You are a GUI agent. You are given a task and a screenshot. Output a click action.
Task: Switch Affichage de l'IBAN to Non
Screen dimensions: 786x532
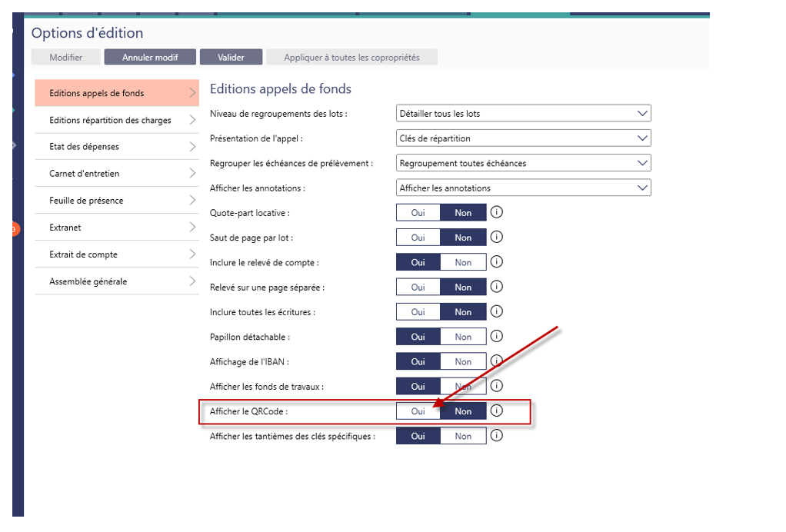click(463, 361)
